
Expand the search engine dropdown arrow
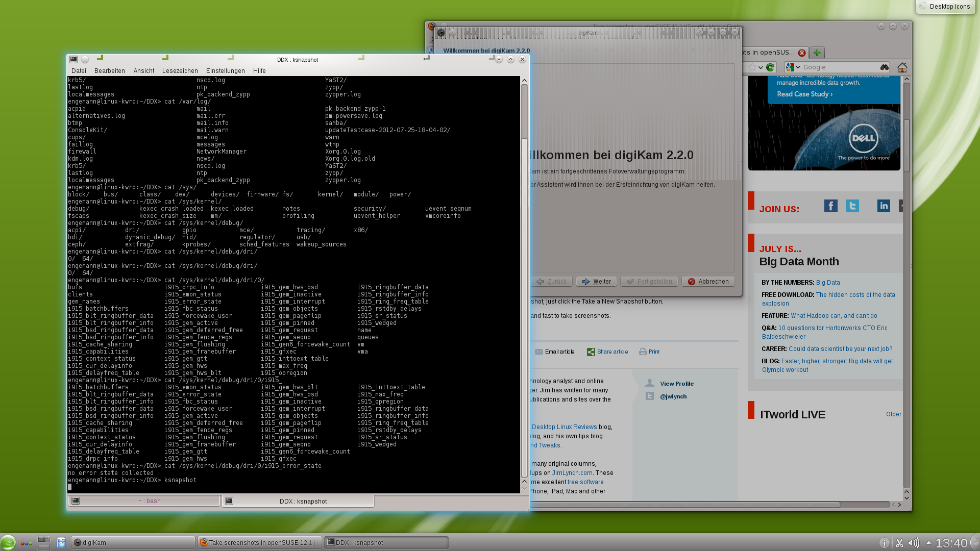tap(798, 67)
